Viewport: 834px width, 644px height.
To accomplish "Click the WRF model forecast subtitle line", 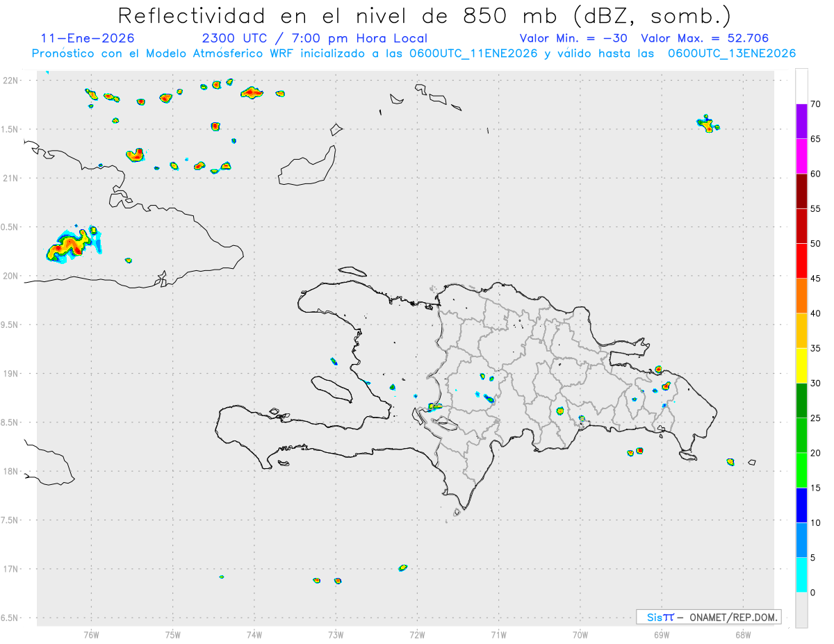I will [414, 53].
